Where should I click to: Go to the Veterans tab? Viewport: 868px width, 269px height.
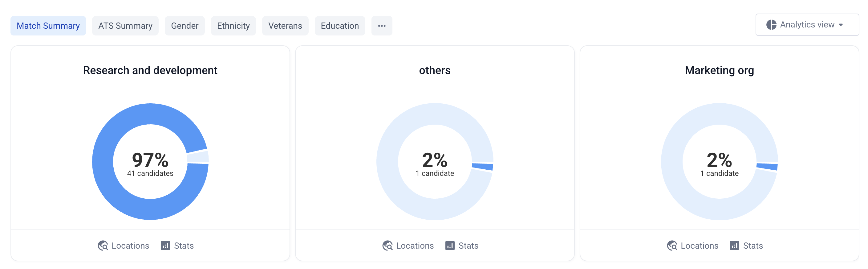(285, 26)
